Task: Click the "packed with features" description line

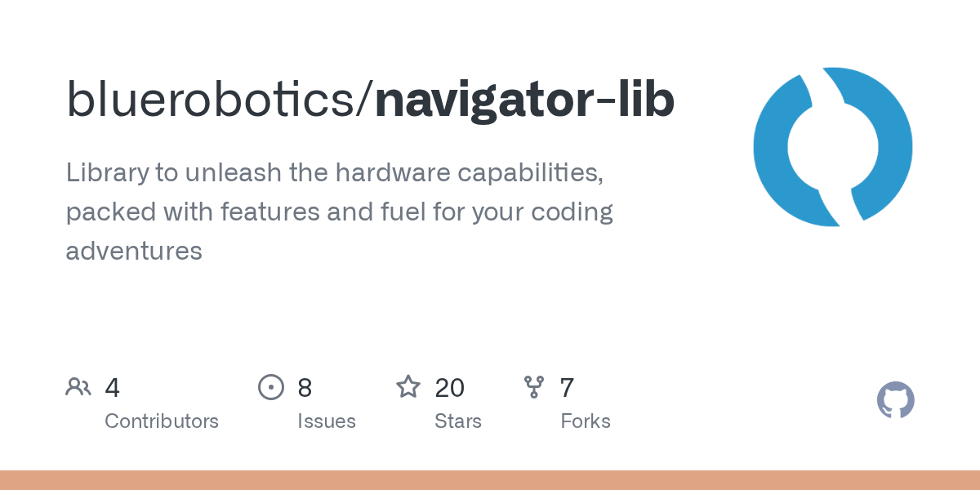Action: 340,212
